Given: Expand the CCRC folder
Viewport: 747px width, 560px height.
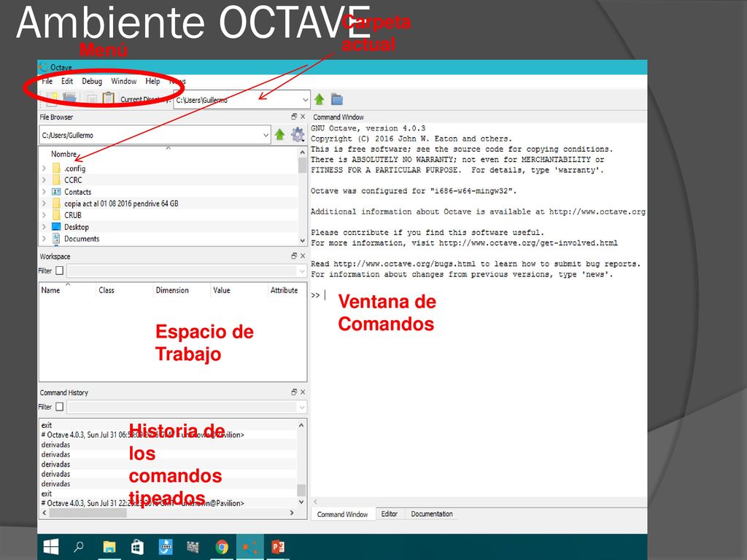Looking at the screenshot, I should tap(44, 180).
